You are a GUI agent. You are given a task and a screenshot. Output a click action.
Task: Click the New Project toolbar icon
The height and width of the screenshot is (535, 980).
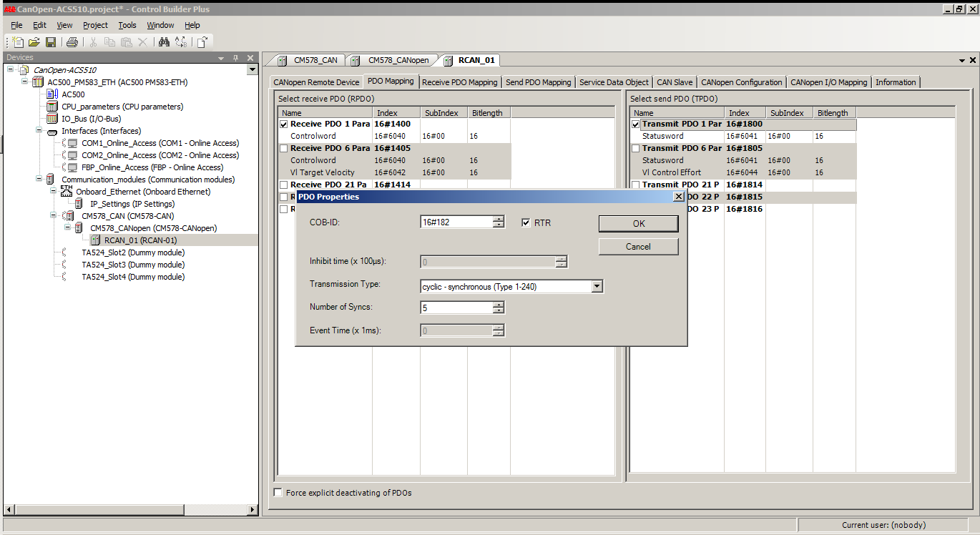19,42
